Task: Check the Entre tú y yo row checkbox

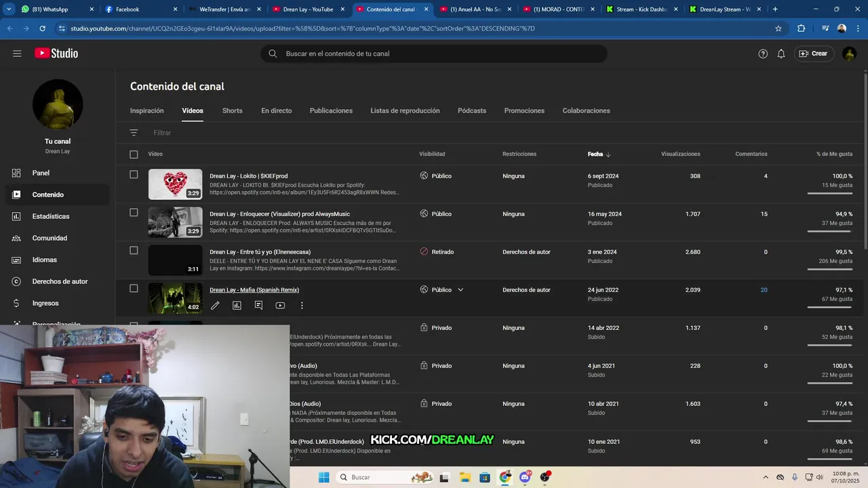Action: coord(134,251)
